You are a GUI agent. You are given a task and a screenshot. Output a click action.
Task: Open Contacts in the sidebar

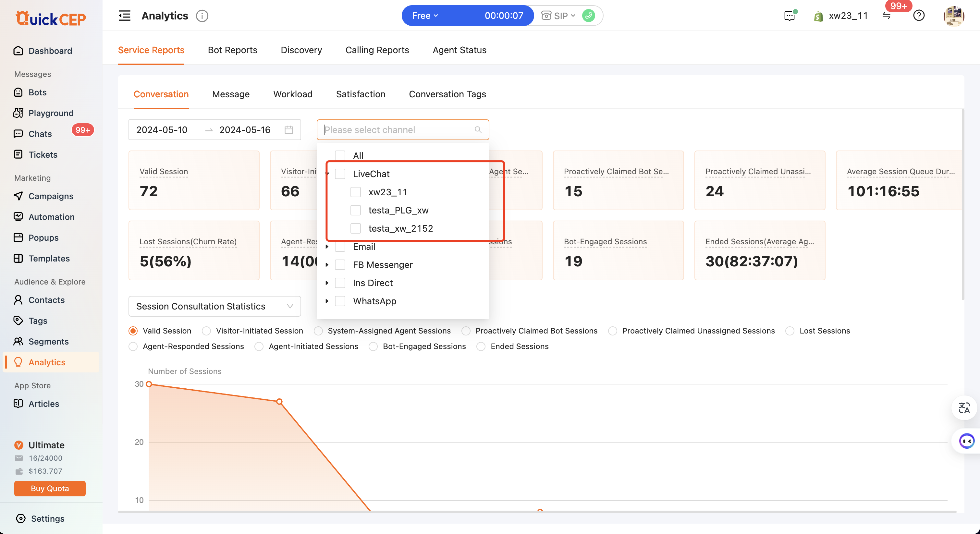(46, 300)
